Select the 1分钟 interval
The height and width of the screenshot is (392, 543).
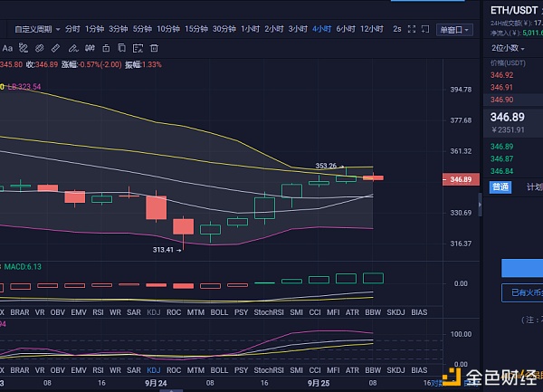click(94, 29)
